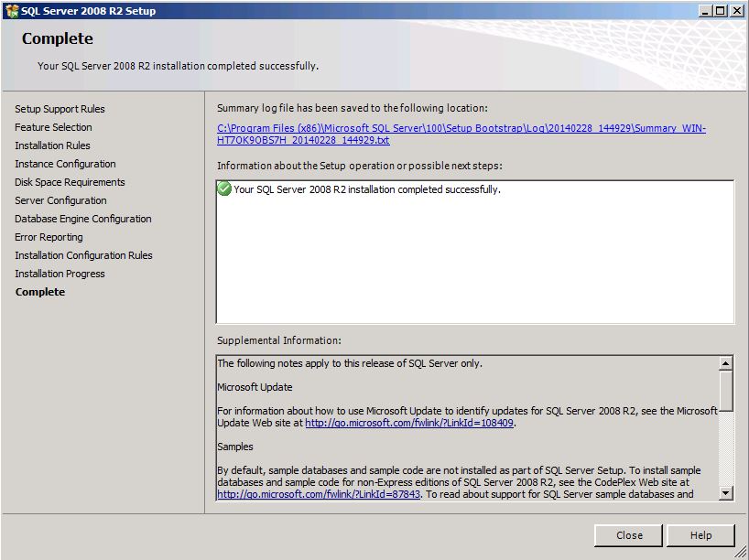The image size is (749, 560).
Task: Select the Installation Progress step
Action: point(60,274)
